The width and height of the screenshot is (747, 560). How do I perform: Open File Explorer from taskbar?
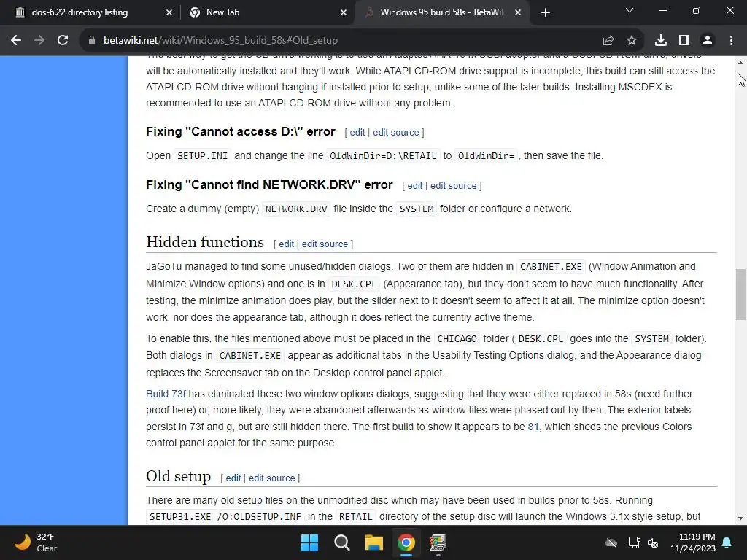tap(374, 542)
